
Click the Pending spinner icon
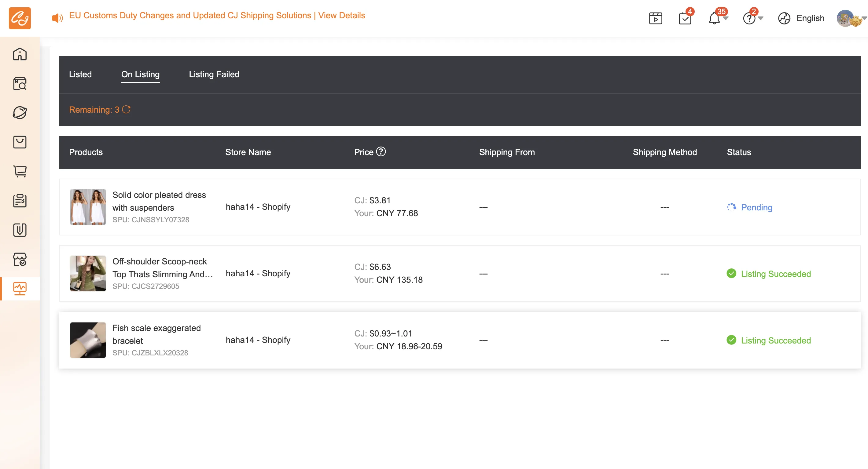click(731, 207)
